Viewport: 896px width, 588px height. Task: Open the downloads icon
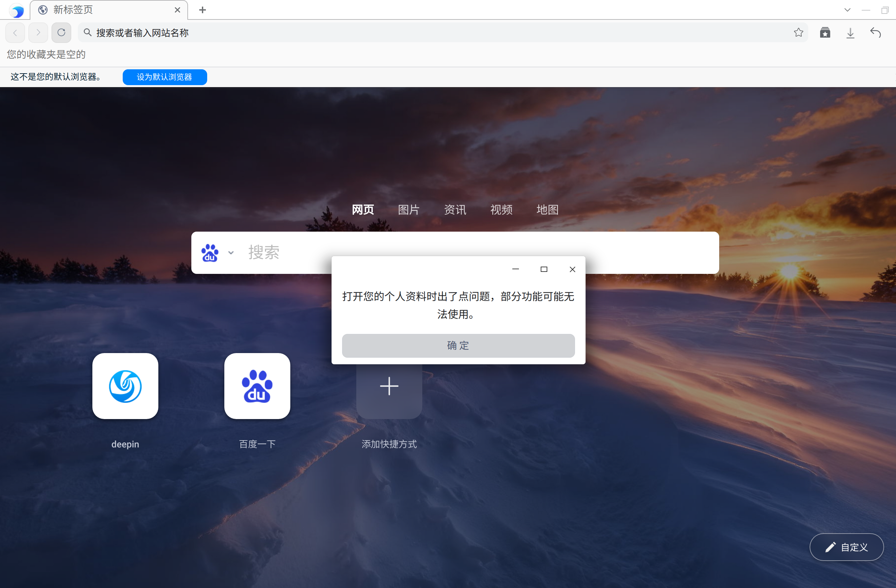[850, 33]
